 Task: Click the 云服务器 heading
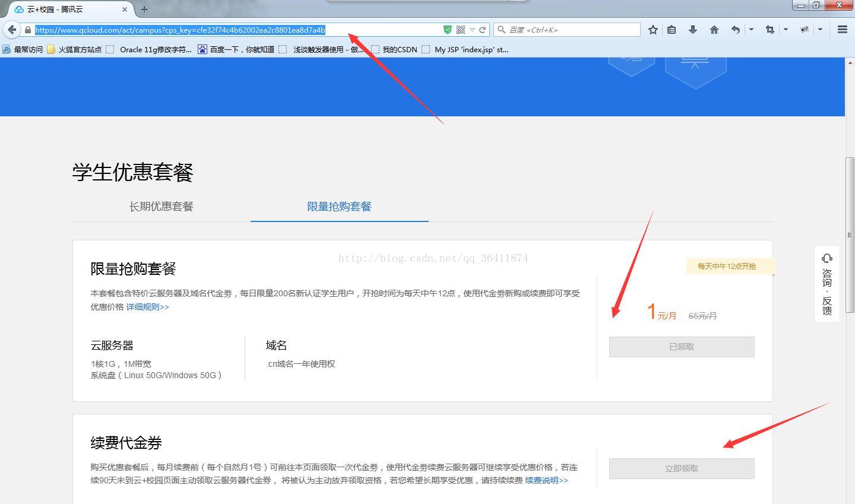(x=112, y=345)
